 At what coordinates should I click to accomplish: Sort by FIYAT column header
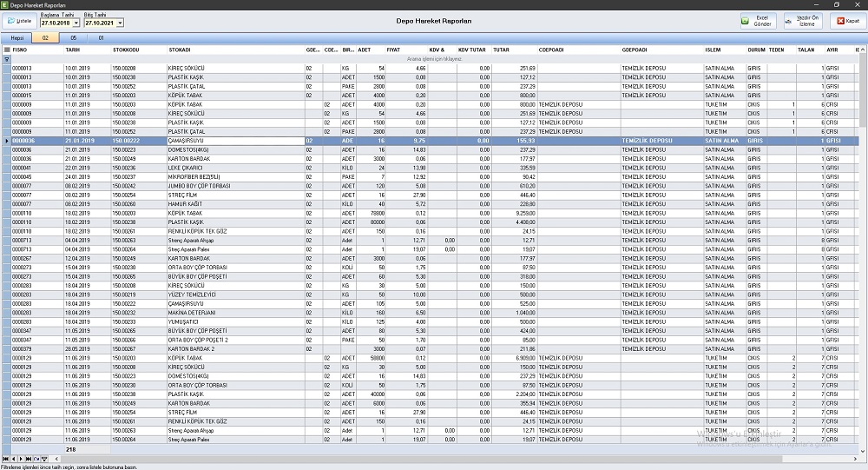tap(406, 50)
